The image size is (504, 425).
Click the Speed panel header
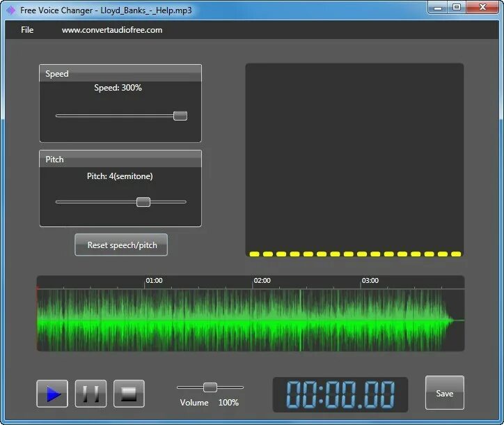[120, 73]
